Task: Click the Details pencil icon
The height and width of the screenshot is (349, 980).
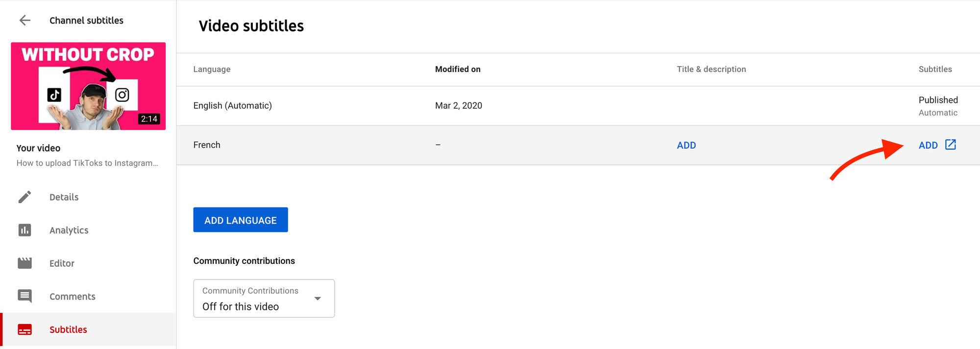Action: pos(24,197)
